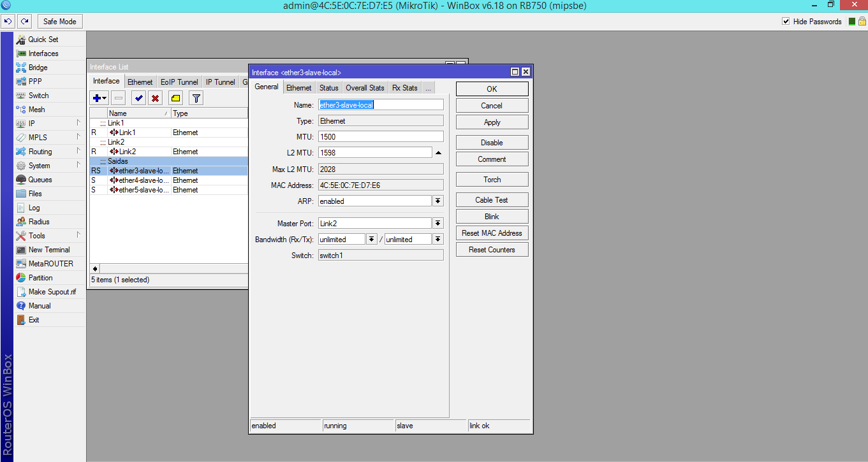The image size is (868, 462).
Task: Open the Master Port dropdown
Action: pos(438,223)
